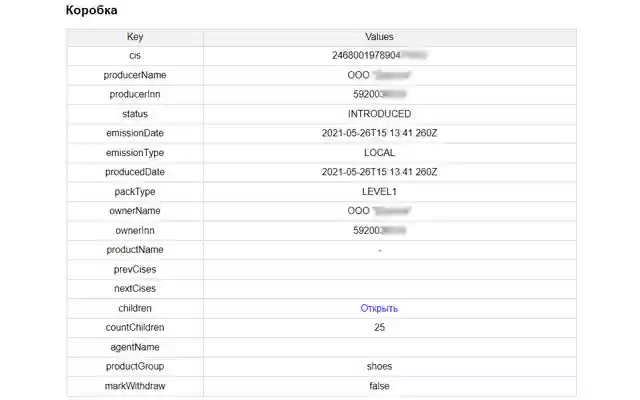Select the countChildren value 25
This screenshot has width=640, height=400.
click(x=379, y=327)
